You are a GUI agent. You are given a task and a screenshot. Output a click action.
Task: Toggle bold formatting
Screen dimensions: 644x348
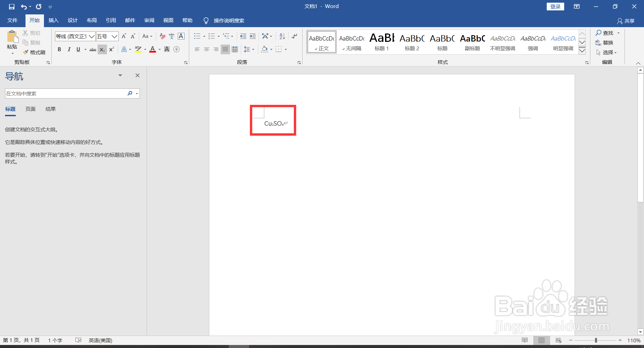click(x=59, y=49)
